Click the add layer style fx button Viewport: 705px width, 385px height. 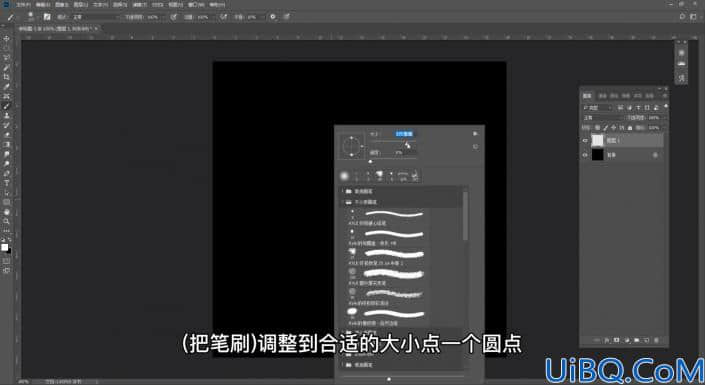pyautogui.click(x=607, y=340)
